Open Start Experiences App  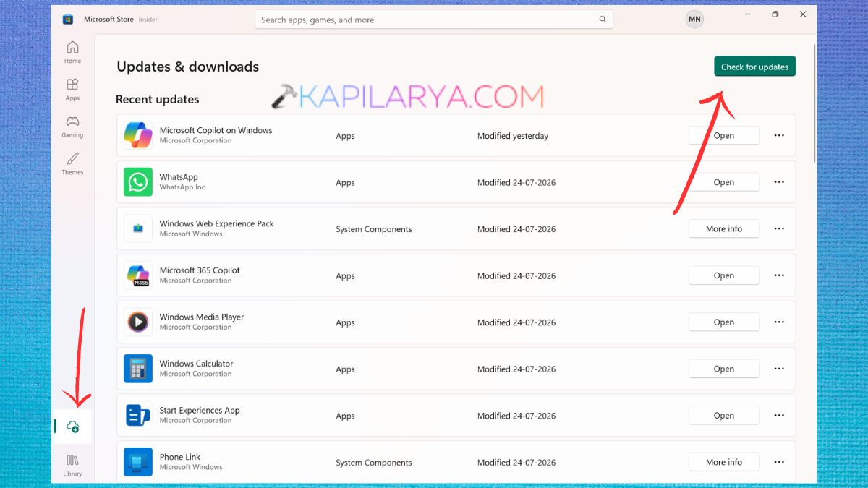pyautogui.click(x=724, y=415)
